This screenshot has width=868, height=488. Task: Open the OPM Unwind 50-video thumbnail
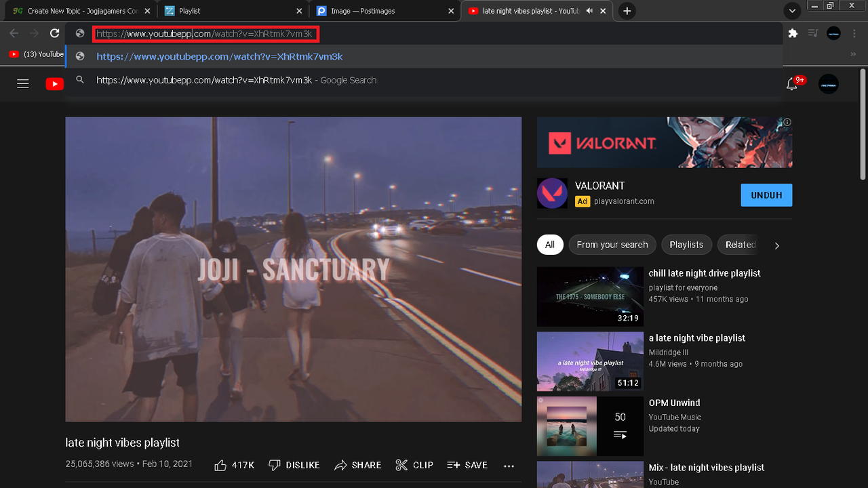(590, 426)
